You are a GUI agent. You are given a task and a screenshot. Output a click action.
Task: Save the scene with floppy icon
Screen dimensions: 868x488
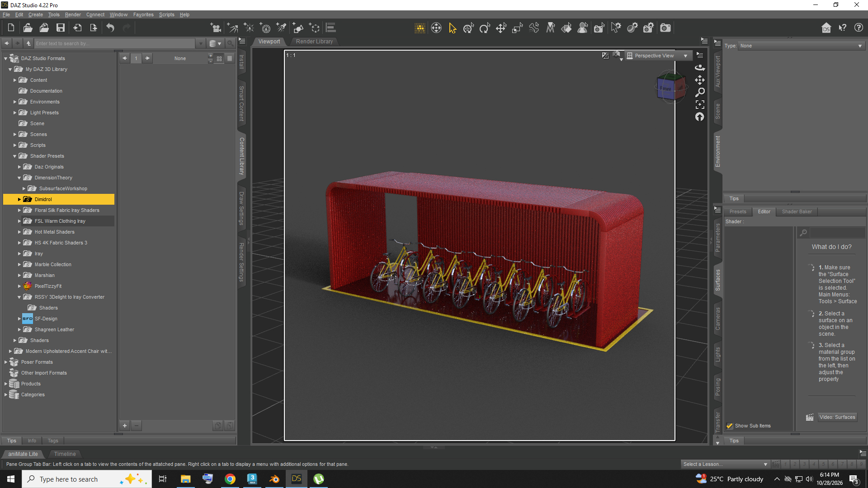pyautogui.click(x=60, y=28)
